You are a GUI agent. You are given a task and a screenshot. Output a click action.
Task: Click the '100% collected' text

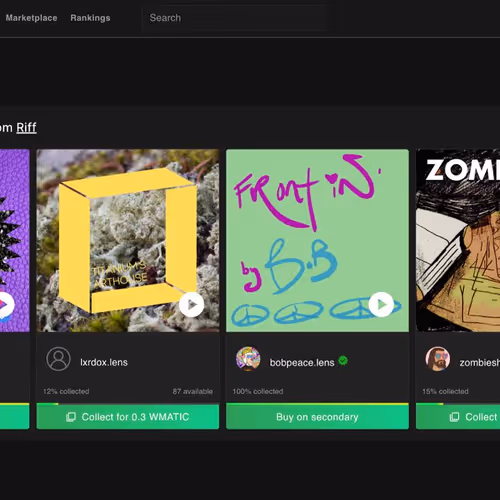click(258, 391)
